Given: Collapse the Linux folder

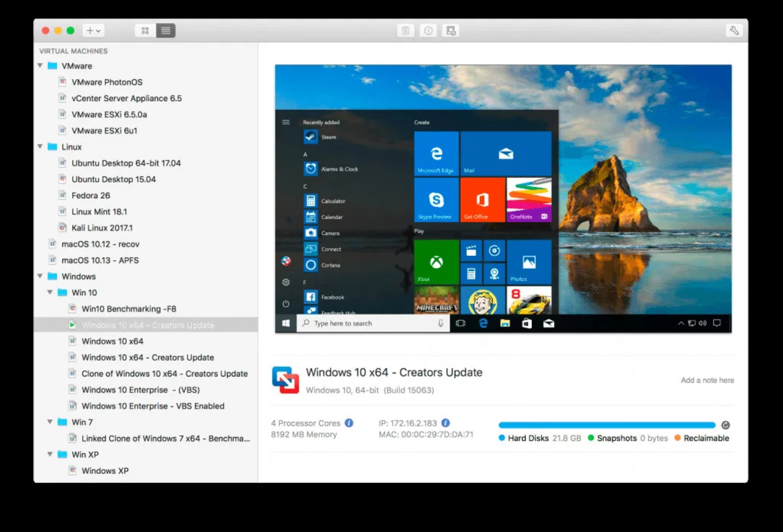Looking at the screenshot, I should [x=40, y=147].
